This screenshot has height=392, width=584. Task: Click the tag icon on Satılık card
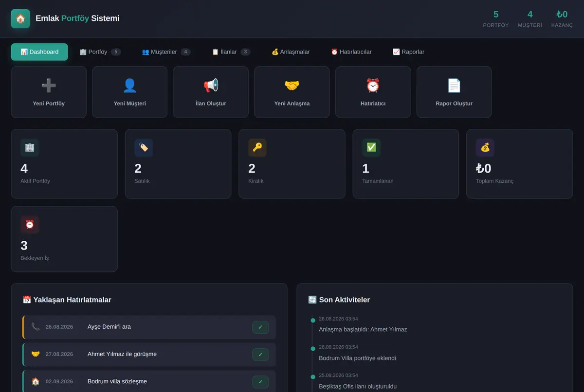click(x=144, y=147)
